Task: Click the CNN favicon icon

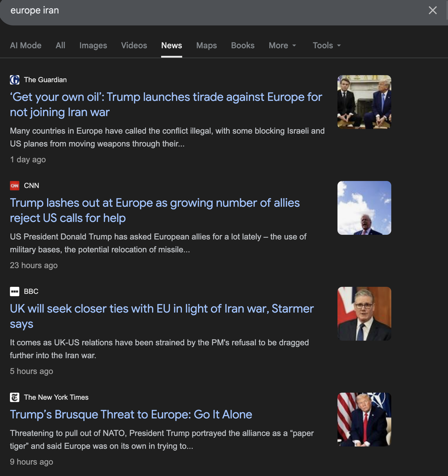Action: tap(15, 186)
